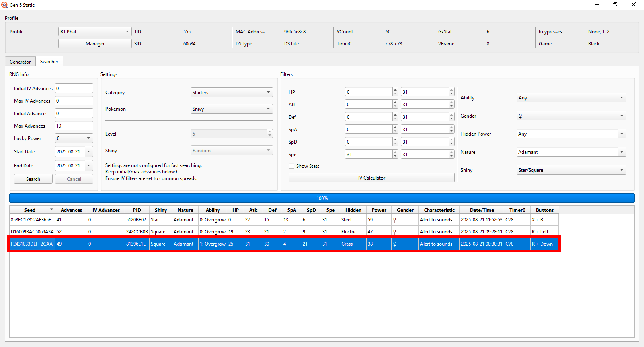Click the SpA minimum value field

[368, 129]
